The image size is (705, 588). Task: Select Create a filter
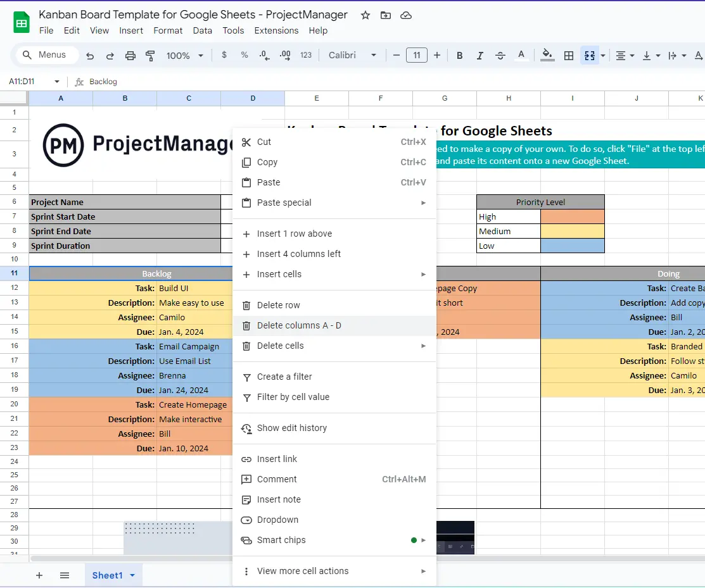(334, 377)
